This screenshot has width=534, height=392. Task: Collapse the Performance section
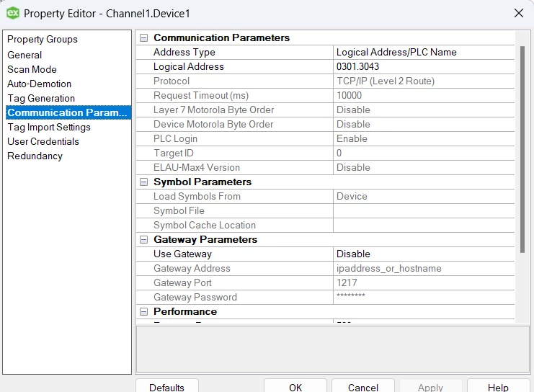[143, 311]
